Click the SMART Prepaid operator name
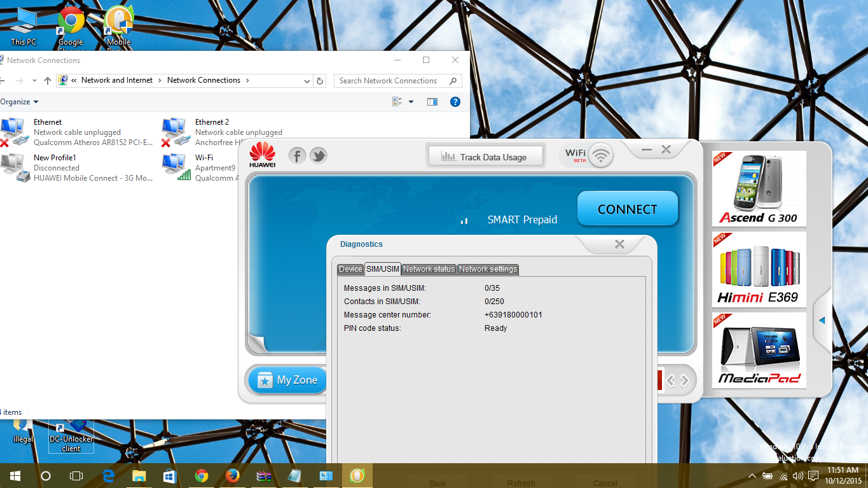This screenshot has width=868, height=488. coord(522,220)
